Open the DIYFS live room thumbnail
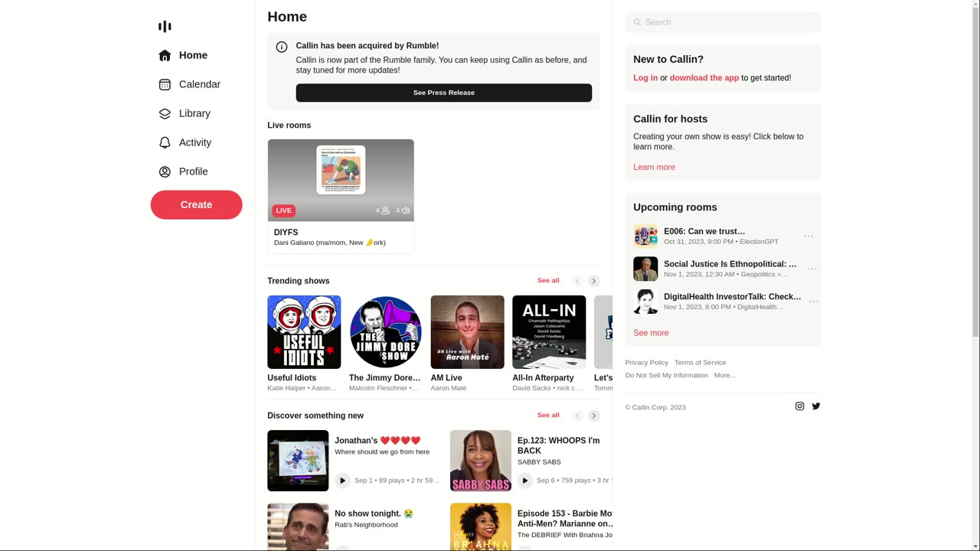This screenshot has width=980, height=551. (341, 181)
